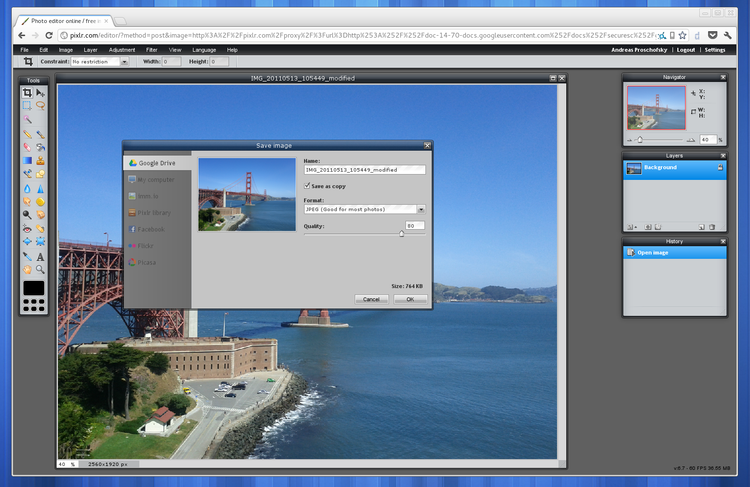The width and height of the screenshot is (750, 487).
Task: Pick the Type tool (letter A)
Action: click(x=41, y=257)
